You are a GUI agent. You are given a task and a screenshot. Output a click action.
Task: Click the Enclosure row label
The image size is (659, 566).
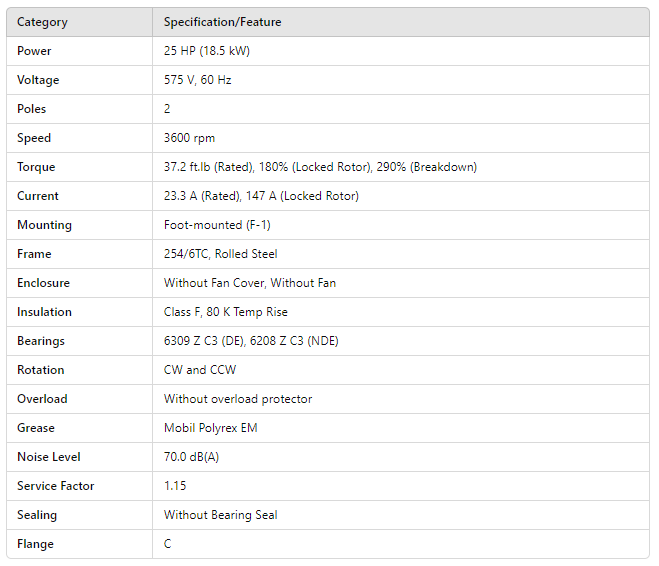click(x=43, y=283)
